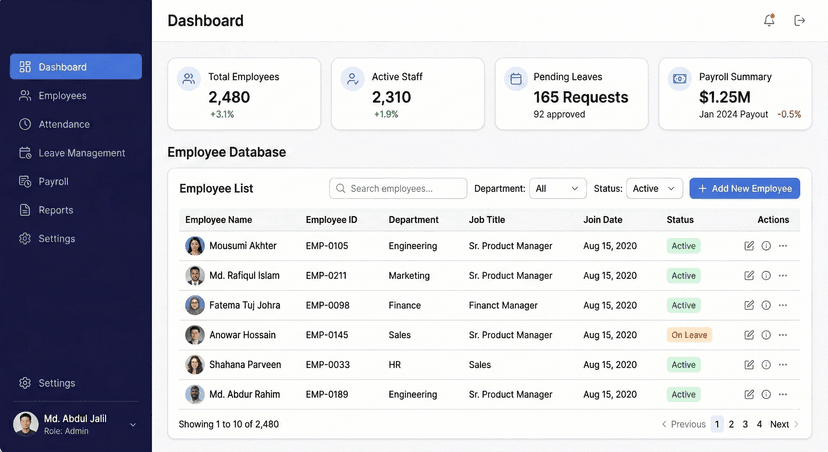Image resolution: width=828 pixels, height=452 pixels.
Task: Click the Add New Employee button
Action: [744, 188]
